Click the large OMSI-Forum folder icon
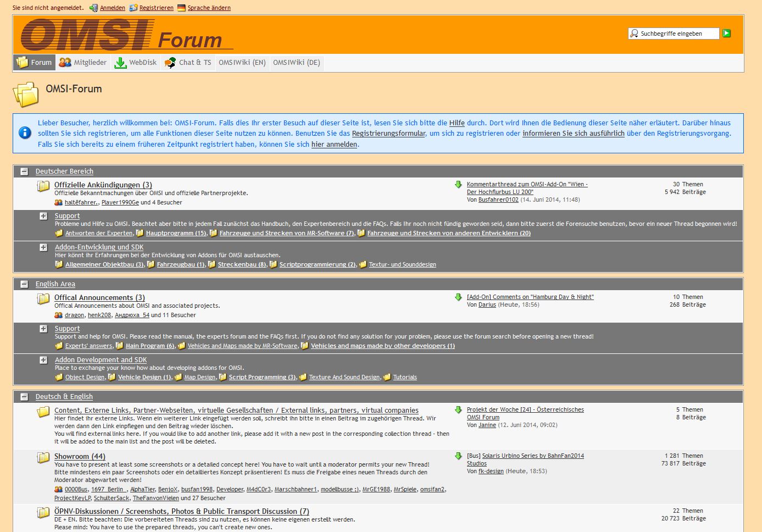762x532 pixels. pos(26,94)
